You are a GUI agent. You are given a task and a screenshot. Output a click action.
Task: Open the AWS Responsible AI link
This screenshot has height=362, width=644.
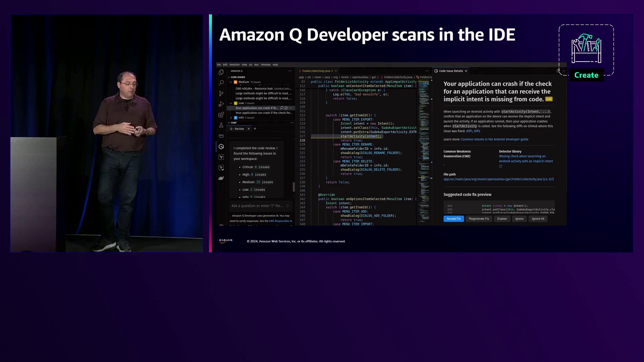pos(280,221)
